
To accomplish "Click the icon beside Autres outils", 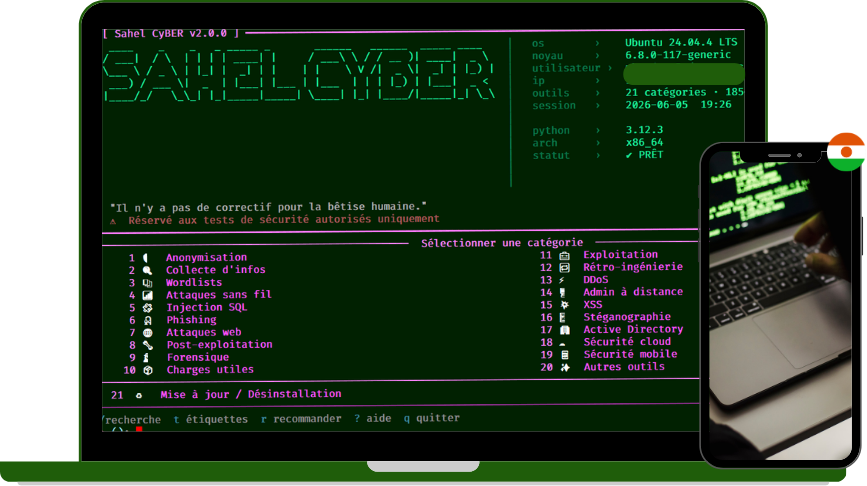I will tap(565, 368).
